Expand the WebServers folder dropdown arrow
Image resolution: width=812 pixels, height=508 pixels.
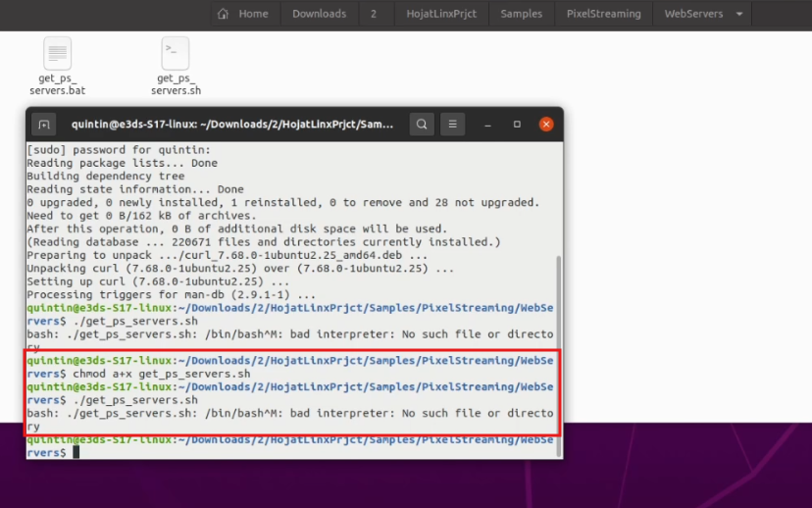pos(738,14)
